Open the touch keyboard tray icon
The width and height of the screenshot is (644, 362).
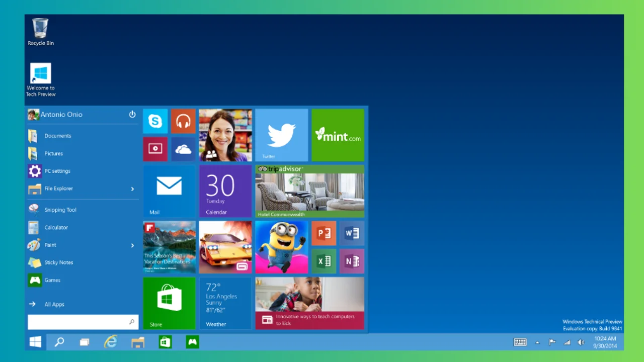point(520,342)
